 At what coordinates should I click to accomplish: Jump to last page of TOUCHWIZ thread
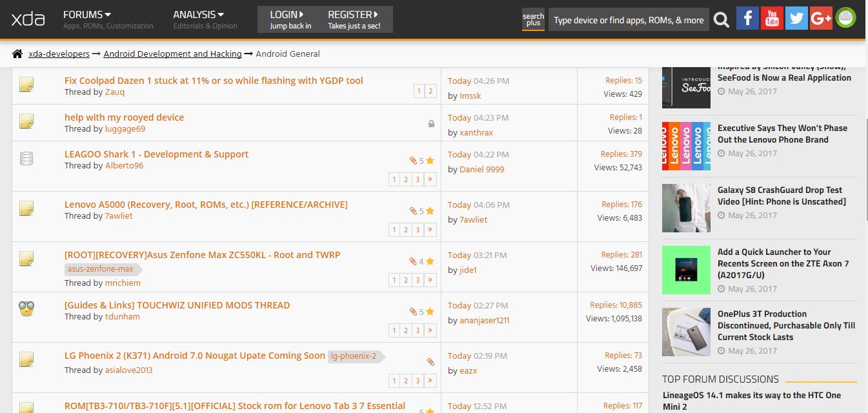coord(430,330)
